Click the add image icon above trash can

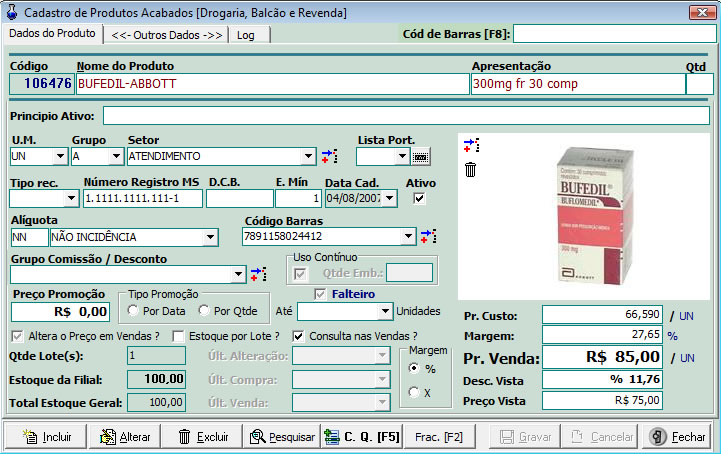tap(471, 145)
